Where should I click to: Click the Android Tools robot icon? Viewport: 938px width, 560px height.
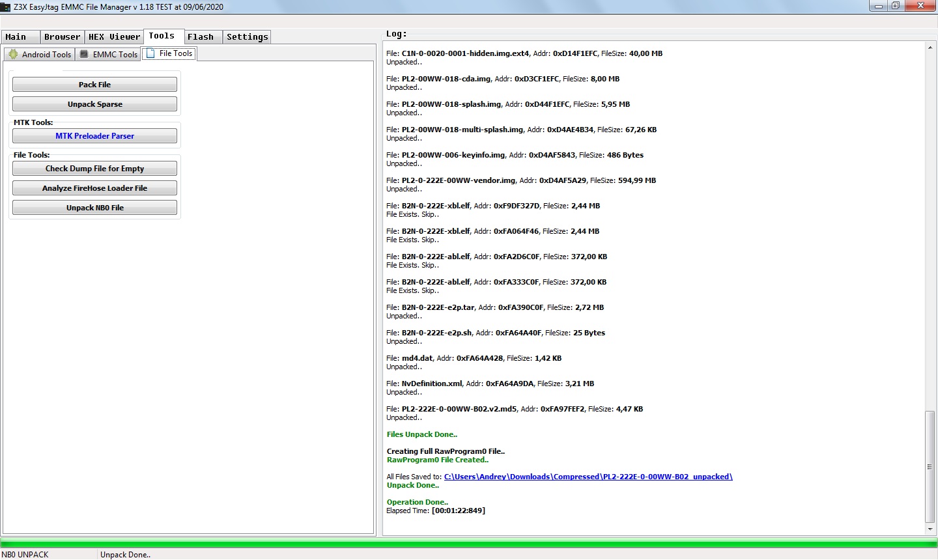click(x=13, y=54)
